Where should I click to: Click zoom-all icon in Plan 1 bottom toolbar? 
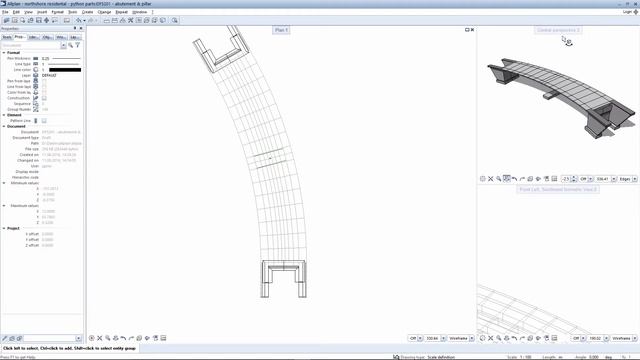(x=92, y=338)
